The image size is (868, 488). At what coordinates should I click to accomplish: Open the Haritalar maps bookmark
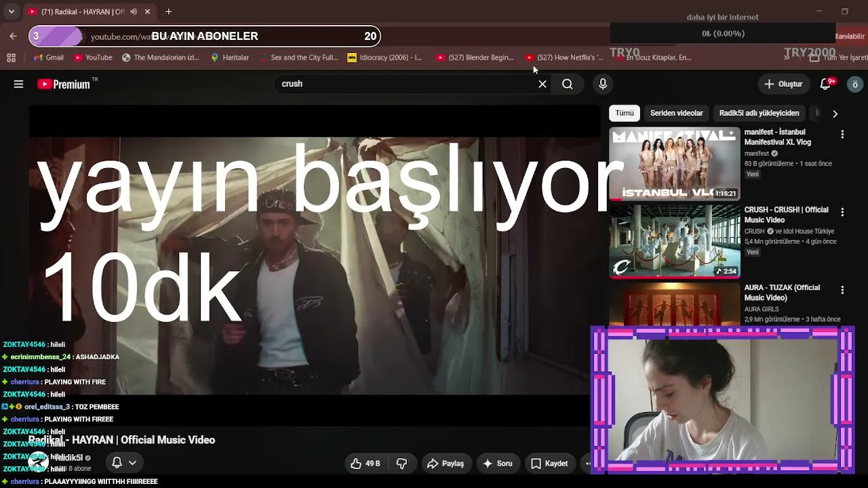pyautogui.click(x=230, y=58)
